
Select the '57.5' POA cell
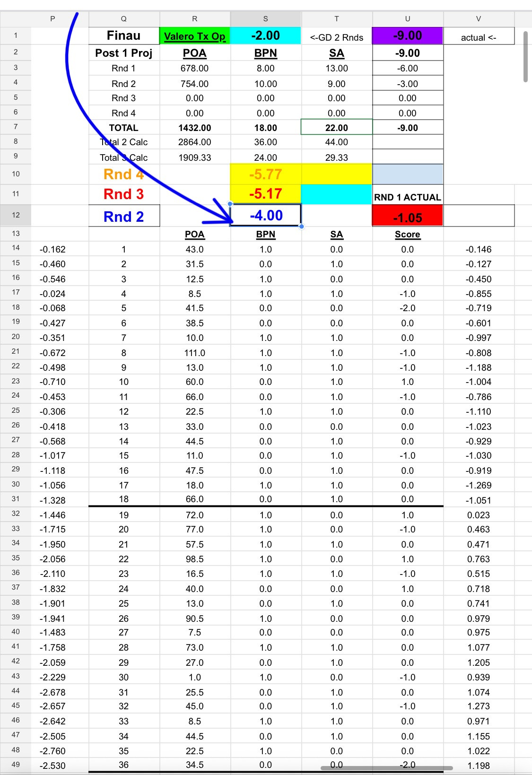click(194, 544)
